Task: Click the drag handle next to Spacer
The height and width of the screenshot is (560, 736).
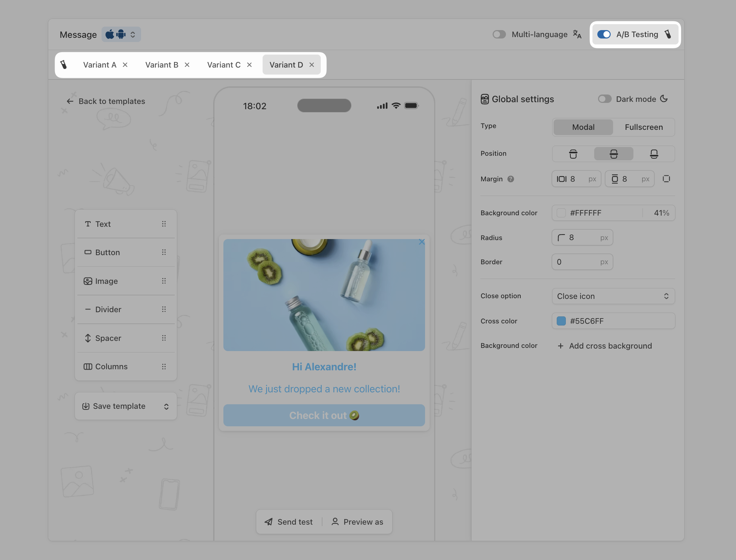Action: click(164, 338)
